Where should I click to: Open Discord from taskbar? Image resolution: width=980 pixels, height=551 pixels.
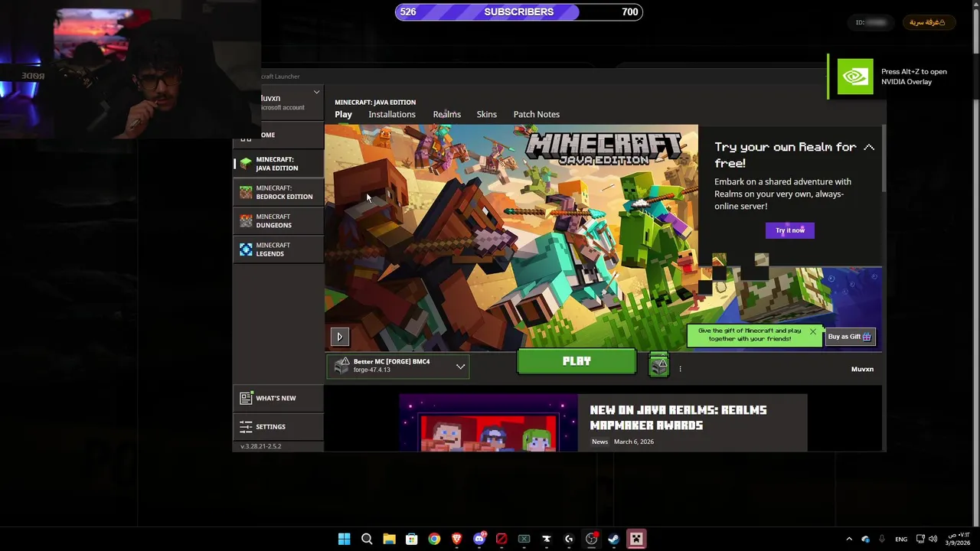tap(479, 539)
